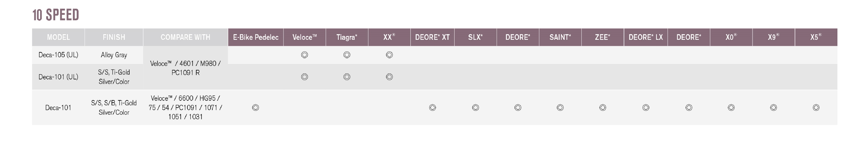868x146 pixels.
Task: Click Deca-101 E-Bike Pedelec compatibility circle
Action: (x=255, y=107)
